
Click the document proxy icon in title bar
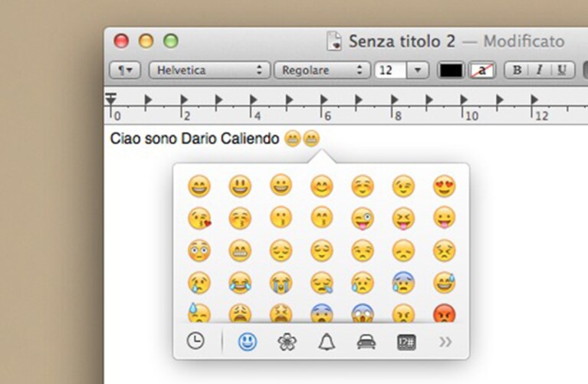point(334,41)
